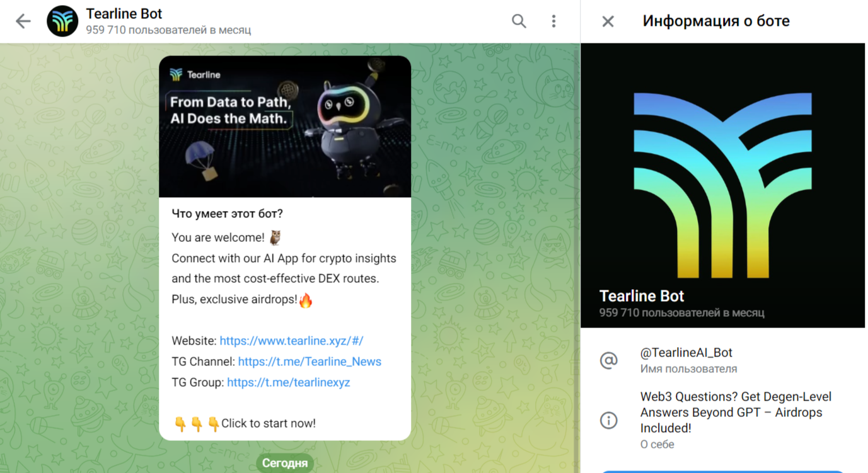Search in the Tearline Bot chat

pyautogui.click(x=519, y=21)
